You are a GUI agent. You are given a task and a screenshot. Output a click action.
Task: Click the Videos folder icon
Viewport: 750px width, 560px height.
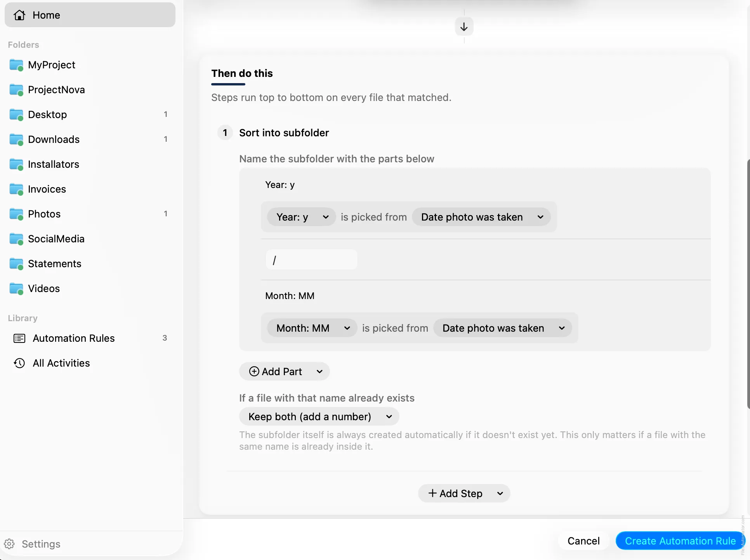point(16,289)
